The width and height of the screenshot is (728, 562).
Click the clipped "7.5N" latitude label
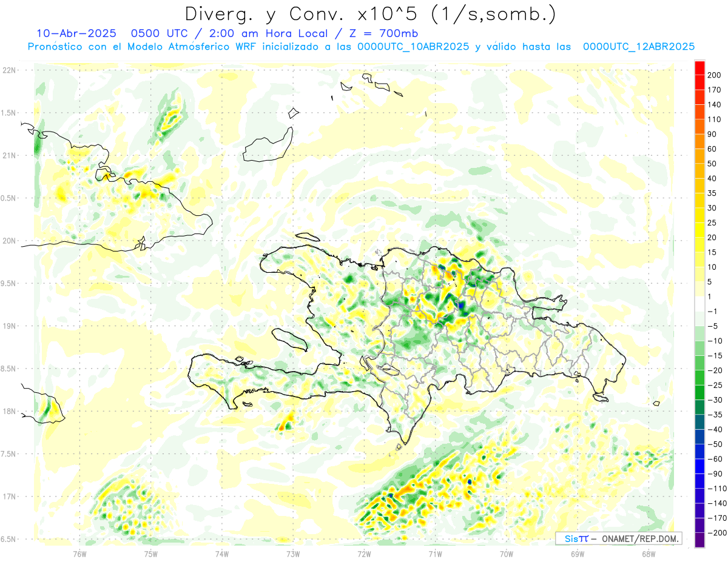point(8,454)
